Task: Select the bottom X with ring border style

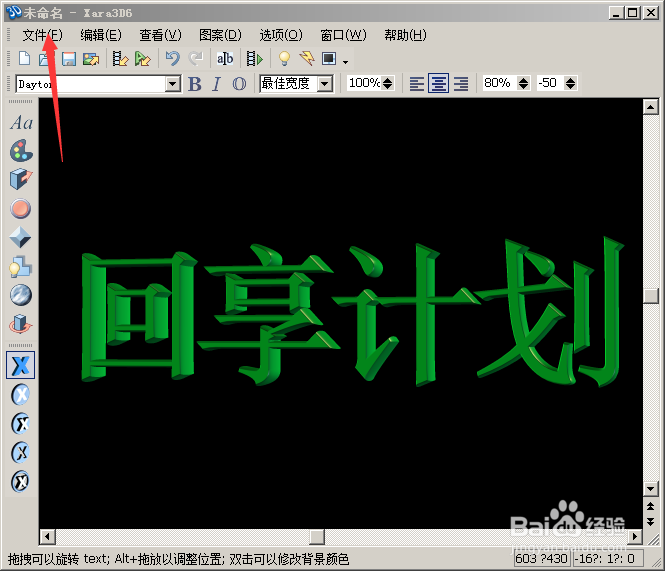Action: 21,481
